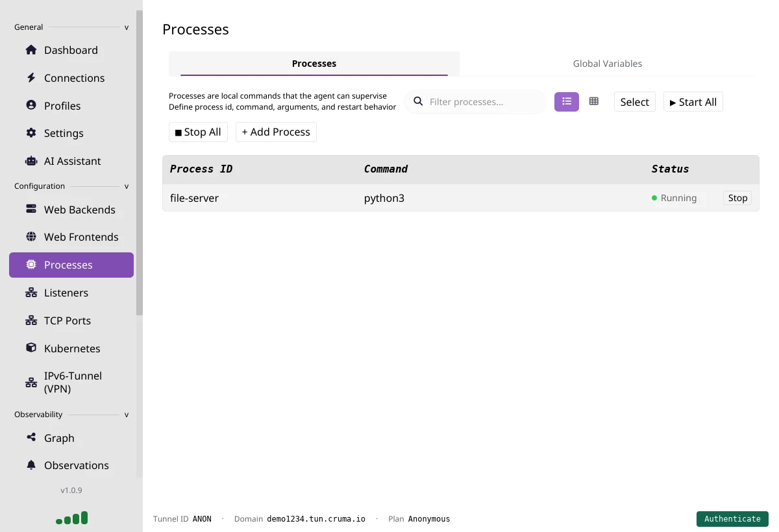Click the Graph share-nodes icon
779x532 pixels.
coord(31,437)
